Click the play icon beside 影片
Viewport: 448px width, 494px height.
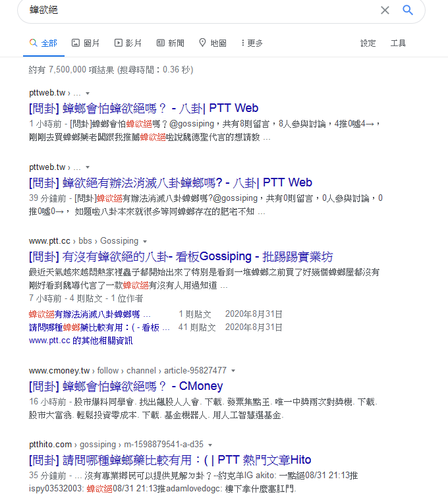[x=118, y=43]
